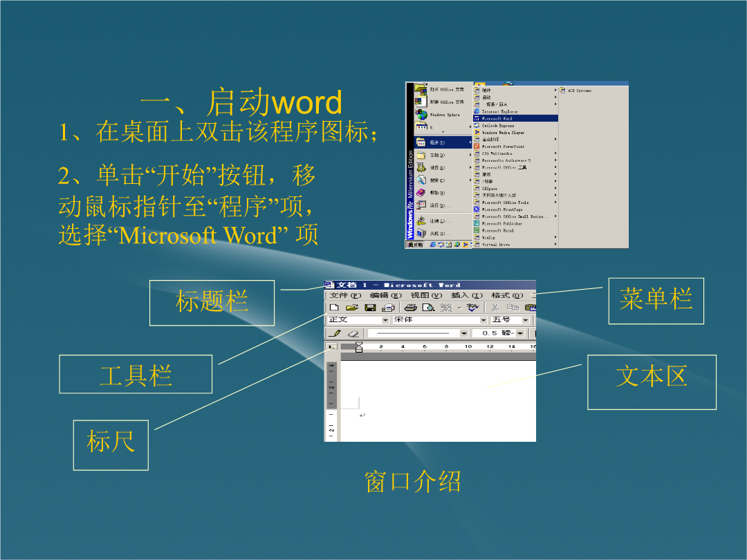Click 新建 Office 文档 in Start menu

pyautogui.click(x=443, y=102)
